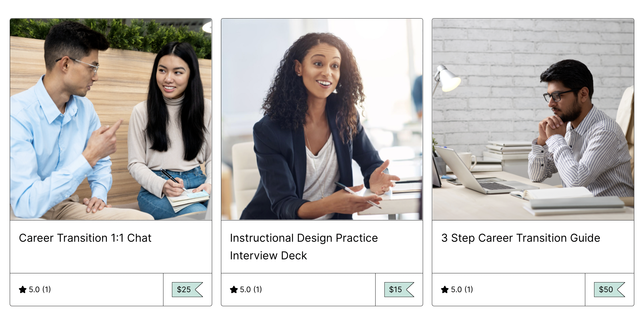Click the $25 price tag
The height and width of the screenshot is (315, 644).
click(184, 289)
